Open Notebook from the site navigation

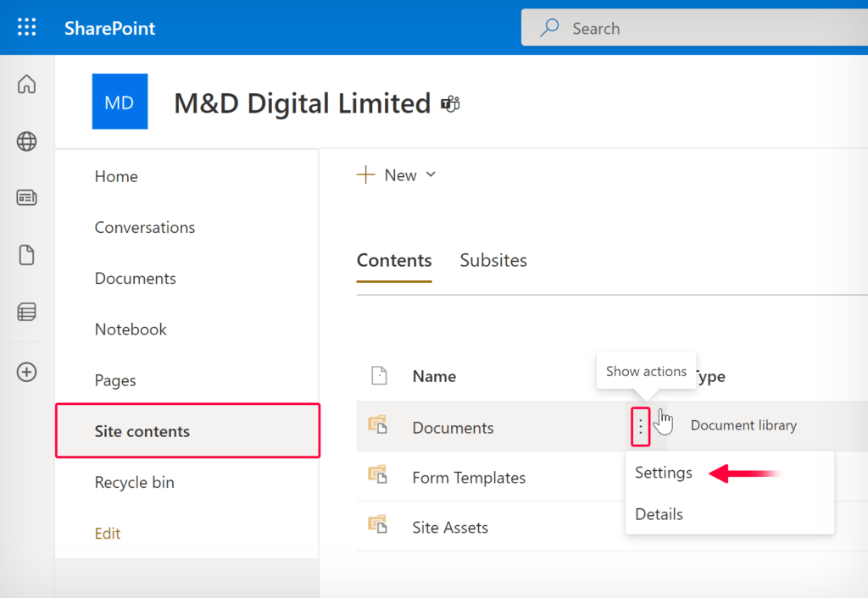pyautogui.click(x=131, y=329)
